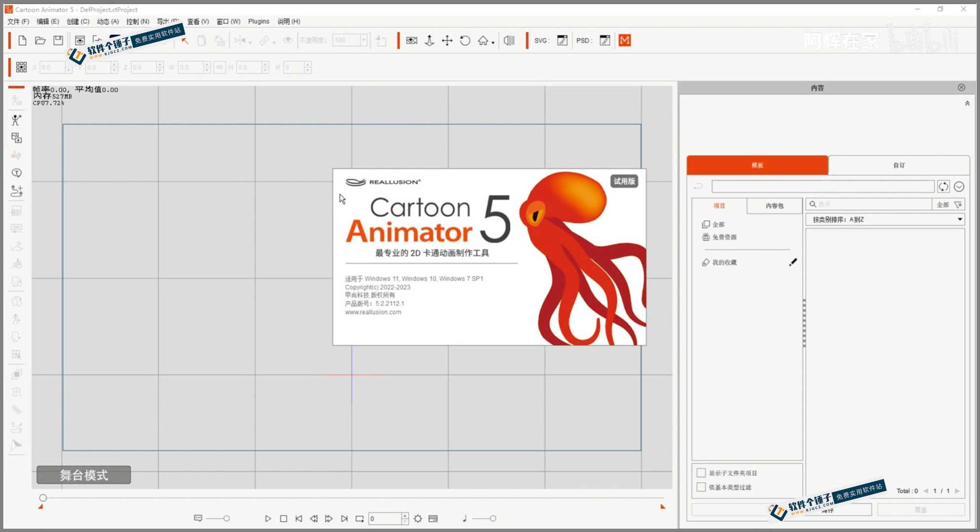Select the pan camera cross-arrows tool
The height and width of the screenshot is (532, 980).
447,40
